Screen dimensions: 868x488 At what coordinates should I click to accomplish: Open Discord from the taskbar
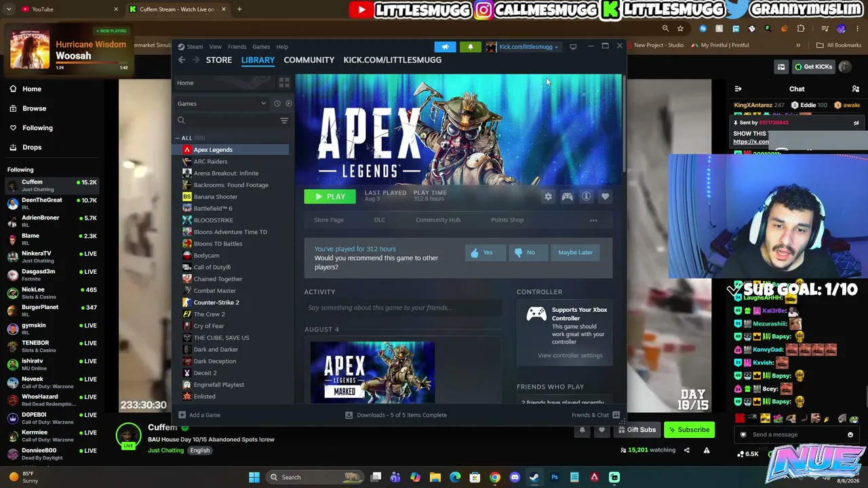pos(515,477)
